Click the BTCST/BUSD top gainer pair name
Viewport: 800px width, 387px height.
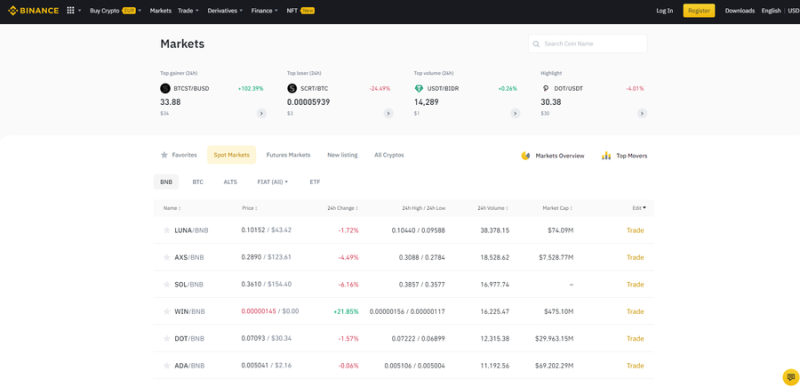pyautogui.click(x=191, y=89)
